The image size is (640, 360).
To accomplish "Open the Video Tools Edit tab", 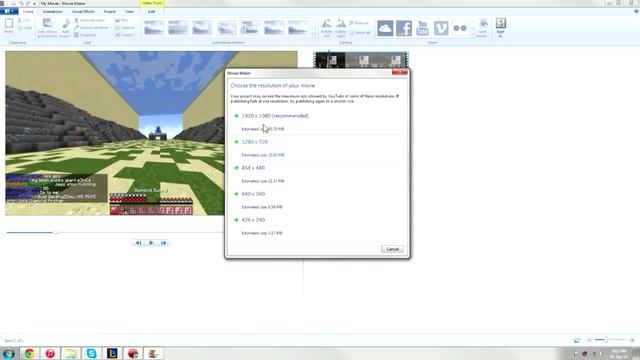I will coord(151,11).
